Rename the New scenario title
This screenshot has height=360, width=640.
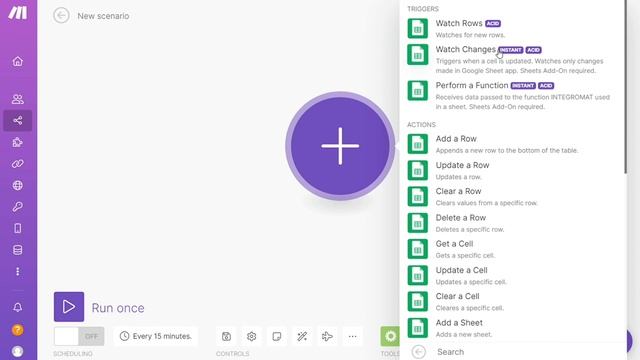click(x=103, y=16)
